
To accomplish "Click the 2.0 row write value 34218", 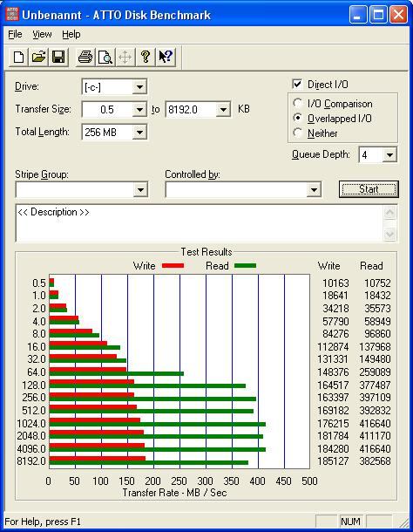I will click(335, 308).
